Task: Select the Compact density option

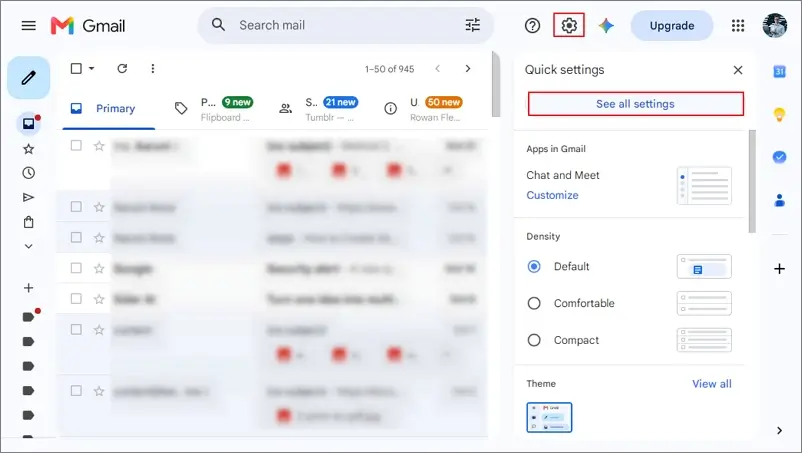Action: (534, 340)
